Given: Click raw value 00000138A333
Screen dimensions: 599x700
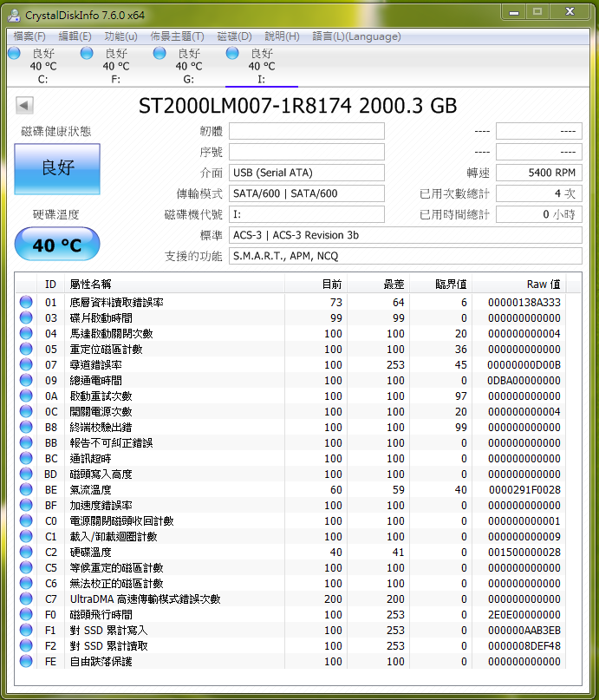Looking at the screenshot, I should click(524, 302).
